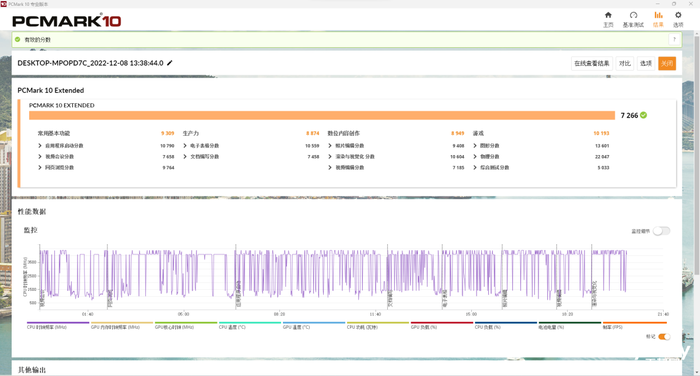Screen dimensions: 700x376
Task: Click the orange 关闭 button
Action: coord(667,63)
